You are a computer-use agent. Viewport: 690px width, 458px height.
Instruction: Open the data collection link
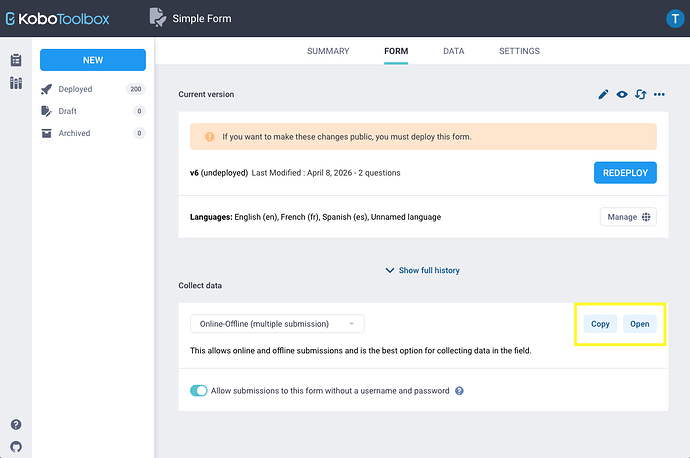[639, 324]
